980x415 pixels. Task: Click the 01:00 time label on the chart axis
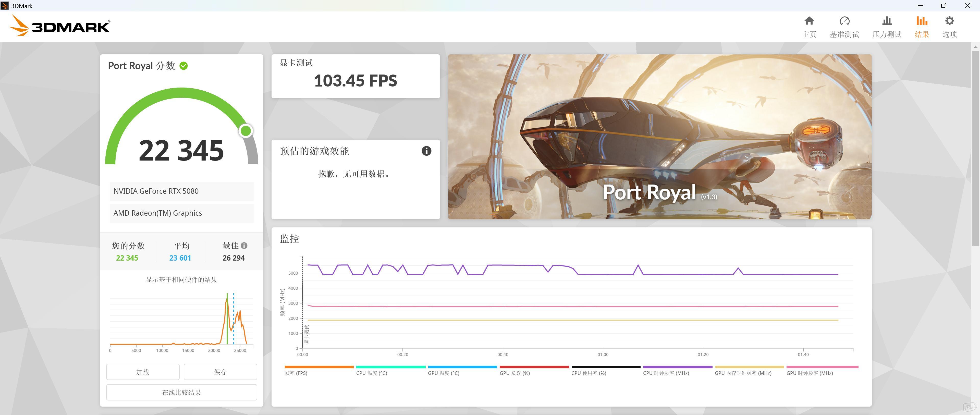pyautogui.click(x=603, y=355)
